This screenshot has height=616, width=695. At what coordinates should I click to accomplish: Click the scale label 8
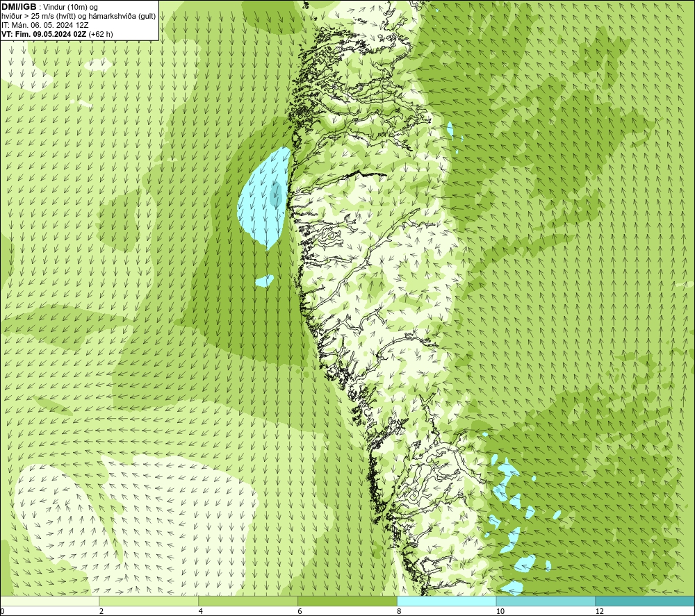[x=400, y=611]
